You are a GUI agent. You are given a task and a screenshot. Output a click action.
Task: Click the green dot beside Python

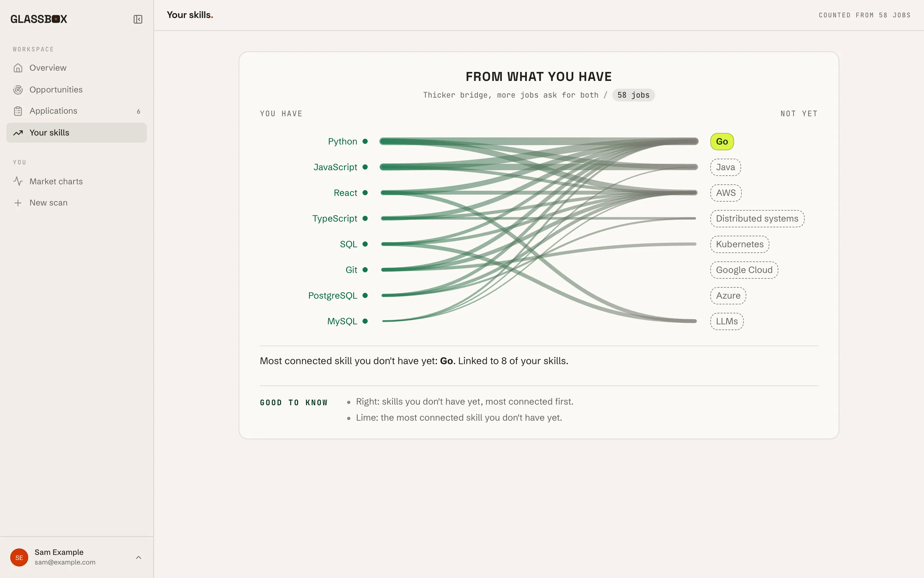coord(365,141)
